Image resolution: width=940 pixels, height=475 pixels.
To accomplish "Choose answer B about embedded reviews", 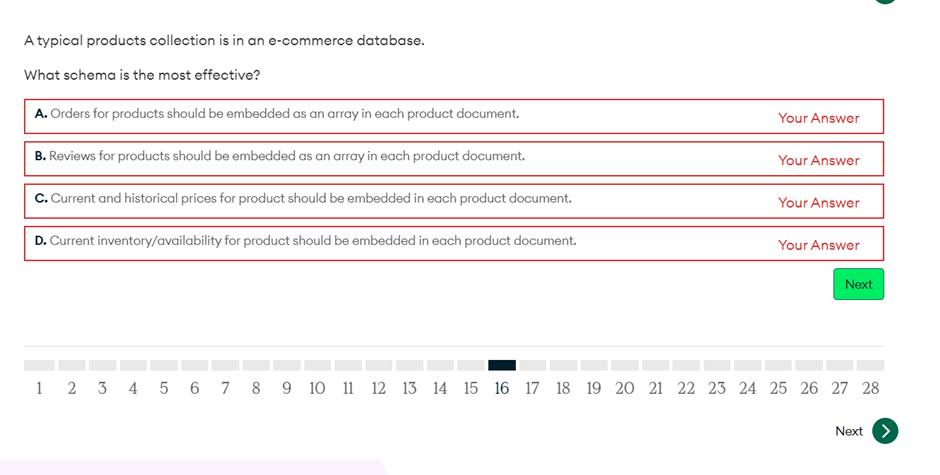I will coord(453,158).
